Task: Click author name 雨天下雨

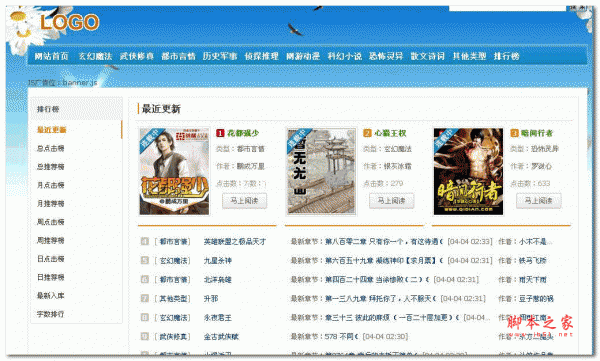Action: coord(532,279)
